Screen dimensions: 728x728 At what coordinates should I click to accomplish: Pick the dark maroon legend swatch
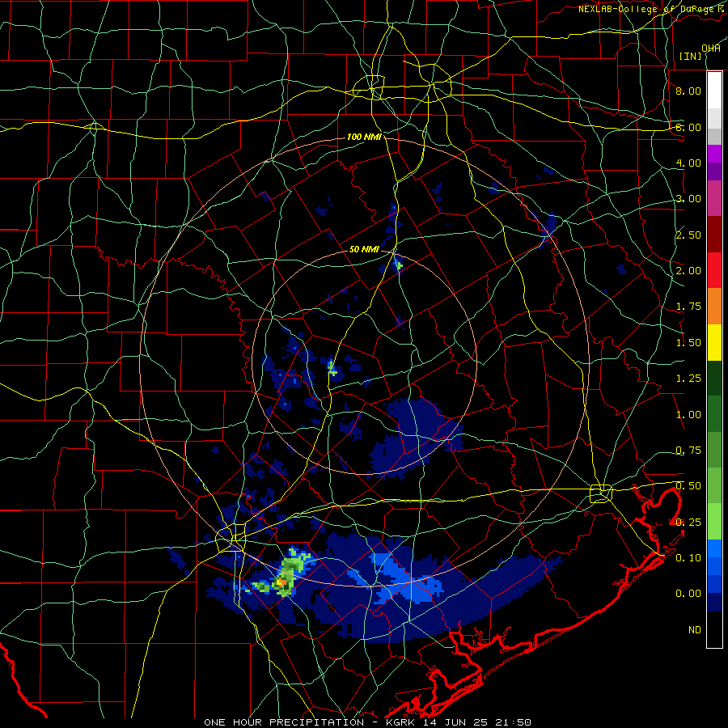tap(714, 235)
